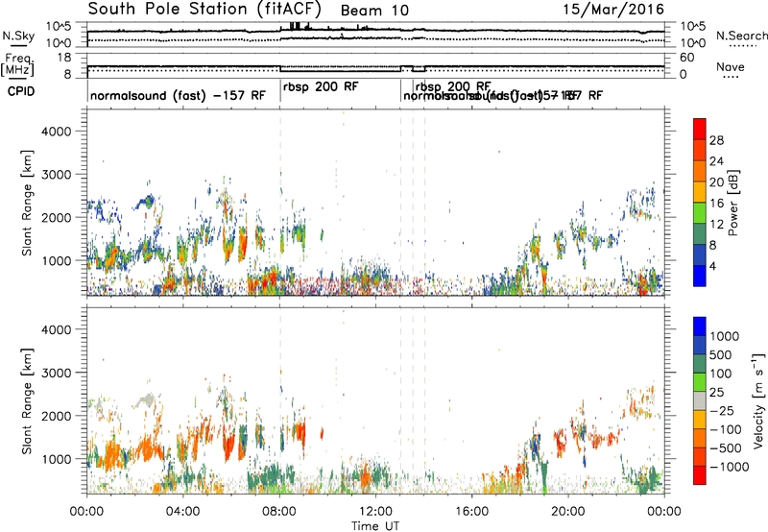Click the -500 tick label on velocity colorbar
The height and width of the screenshot is (532, 768).
726,448
